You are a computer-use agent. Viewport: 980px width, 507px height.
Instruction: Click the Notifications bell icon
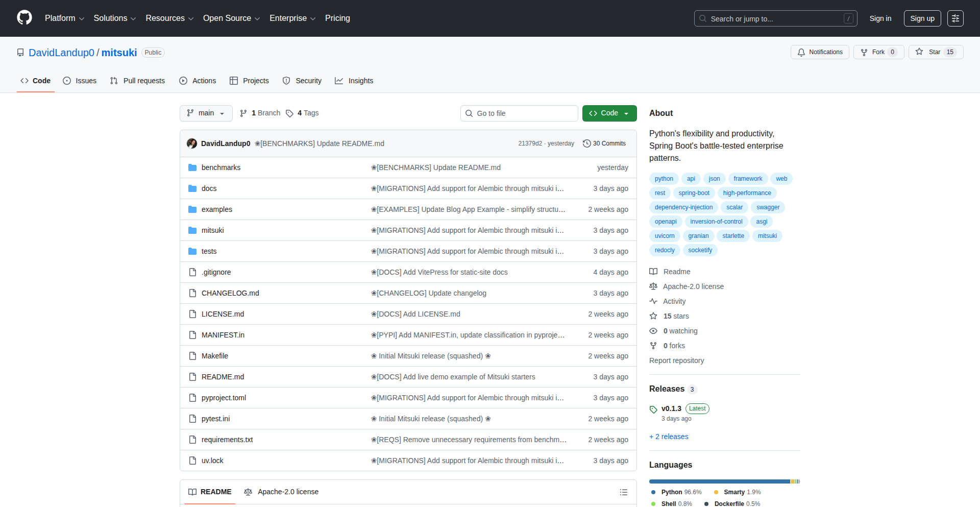801,52
